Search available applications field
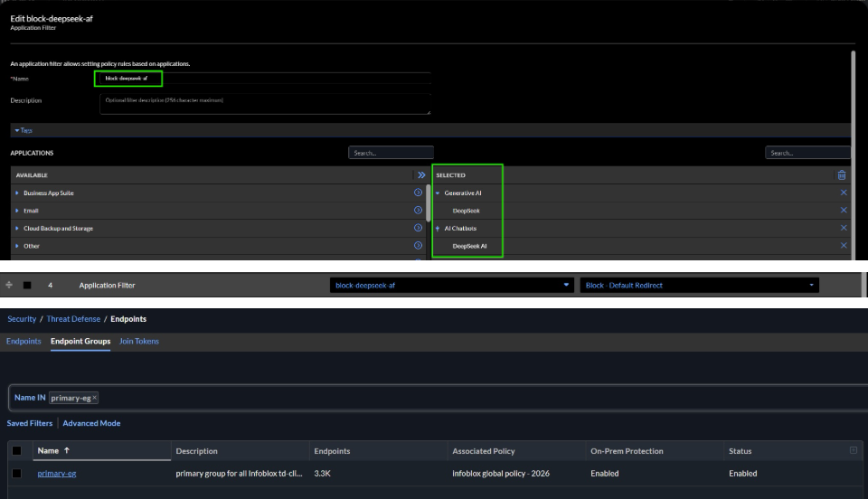 [391, 153]
